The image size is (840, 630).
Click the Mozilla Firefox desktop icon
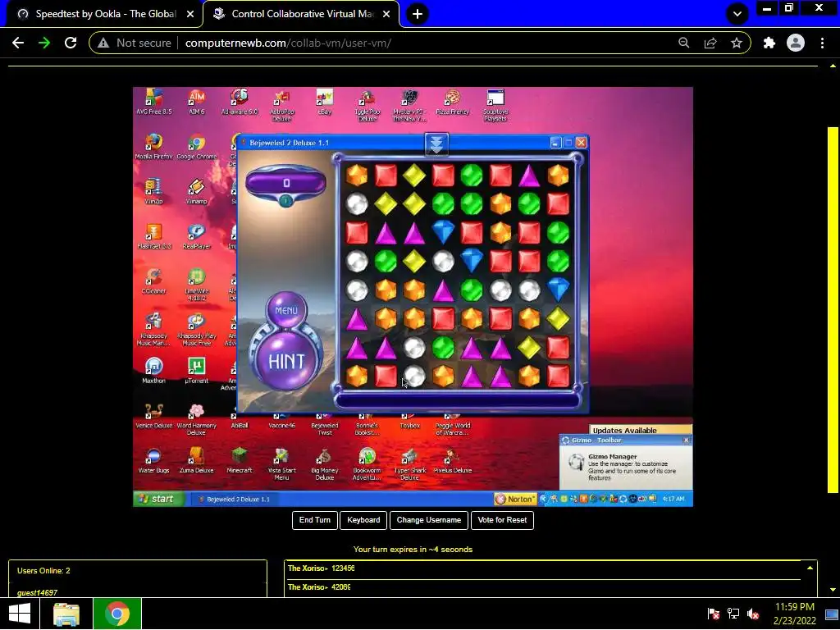tap(153, 146)
